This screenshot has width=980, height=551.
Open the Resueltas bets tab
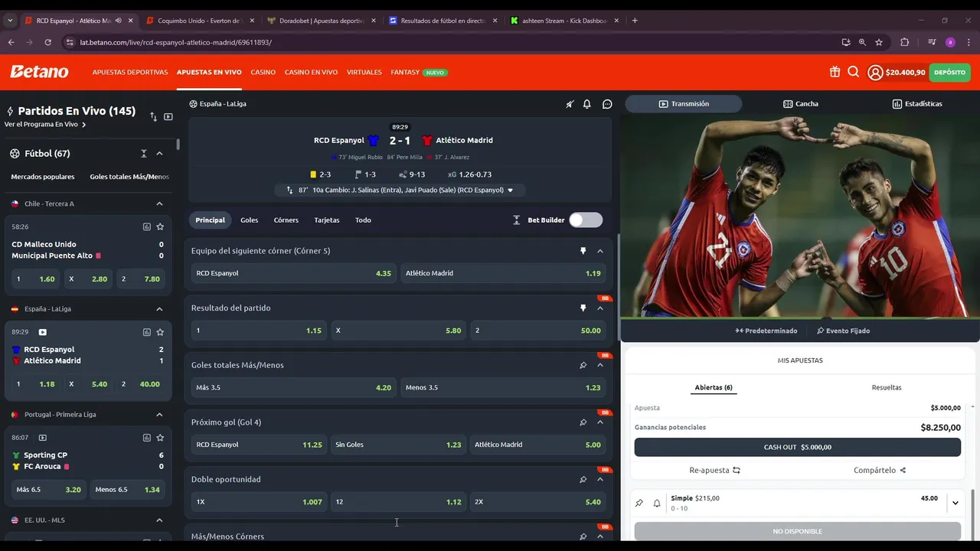click(887, 388)
